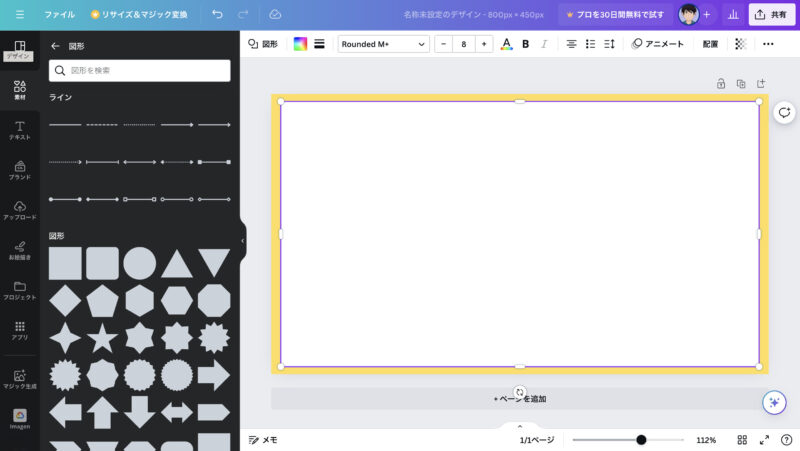Click the 図形を検索 search field
The width and height of the screenshot is (800, 451).
coord(140,71)
